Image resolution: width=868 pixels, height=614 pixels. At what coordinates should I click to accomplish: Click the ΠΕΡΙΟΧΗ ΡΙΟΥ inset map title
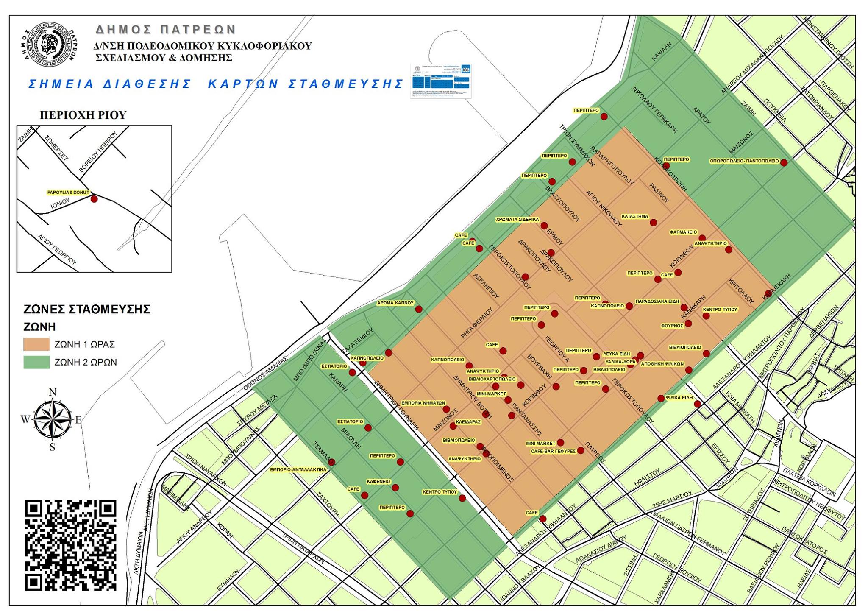(83, 115)
